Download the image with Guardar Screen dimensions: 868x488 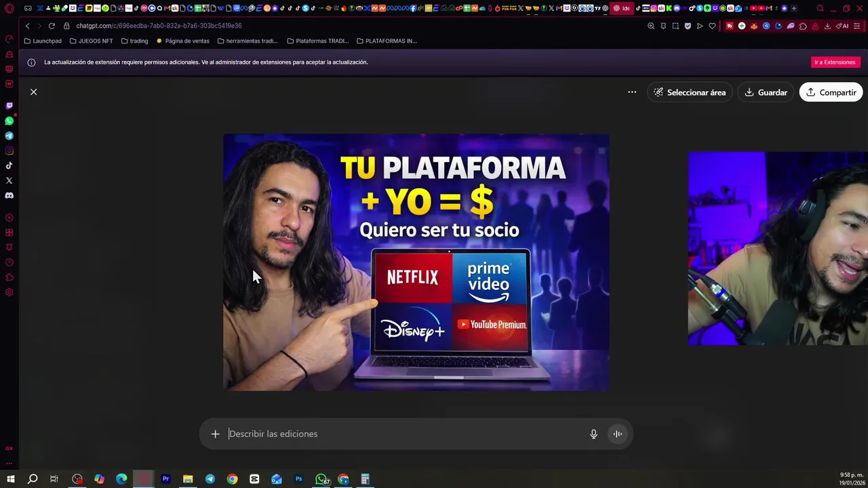(x=766, y=92)
